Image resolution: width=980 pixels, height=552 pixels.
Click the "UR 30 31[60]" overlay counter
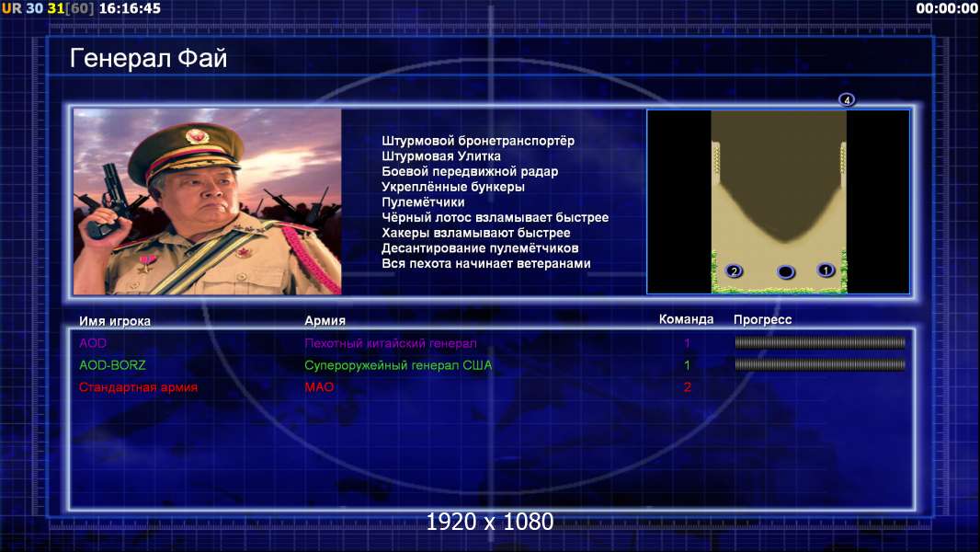pos(48,8)
